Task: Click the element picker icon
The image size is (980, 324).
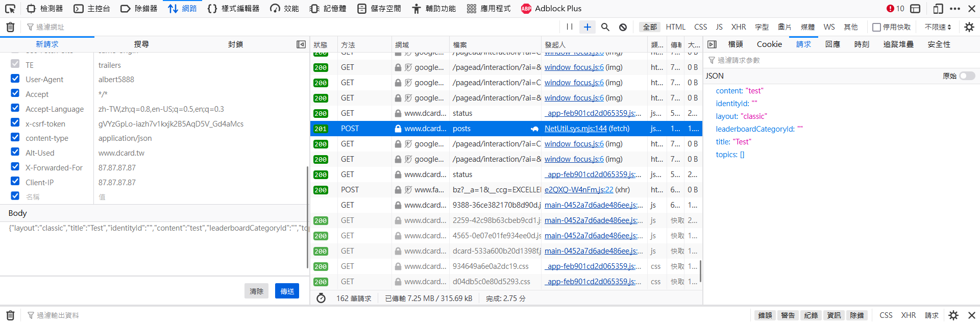Action: pos(10,9)
